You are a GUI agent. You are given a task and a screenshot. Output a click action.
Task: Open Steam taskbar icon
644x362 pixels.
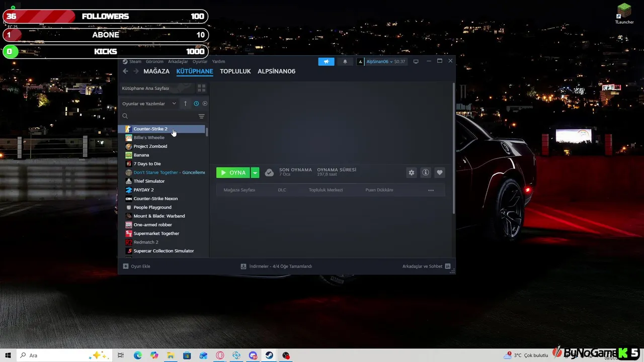(270, 355)
